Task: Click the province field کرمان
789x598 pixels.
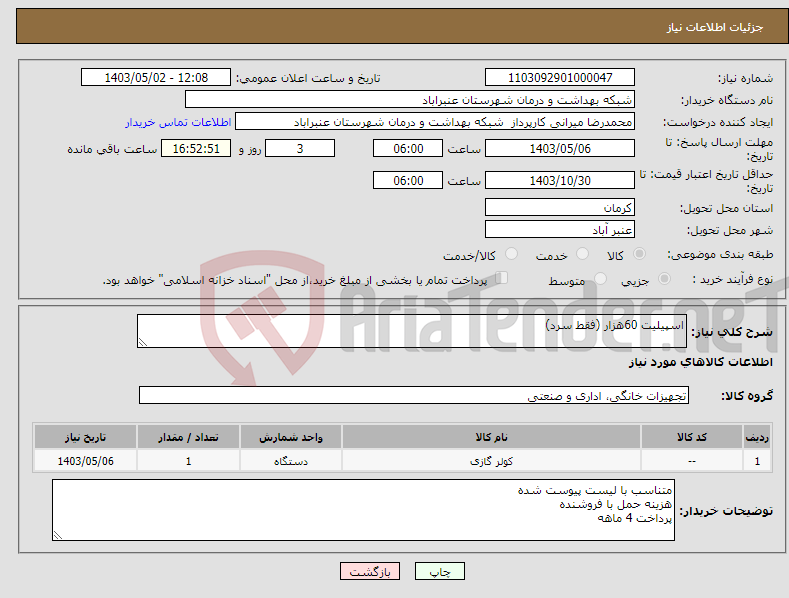Action: [560, 207]
